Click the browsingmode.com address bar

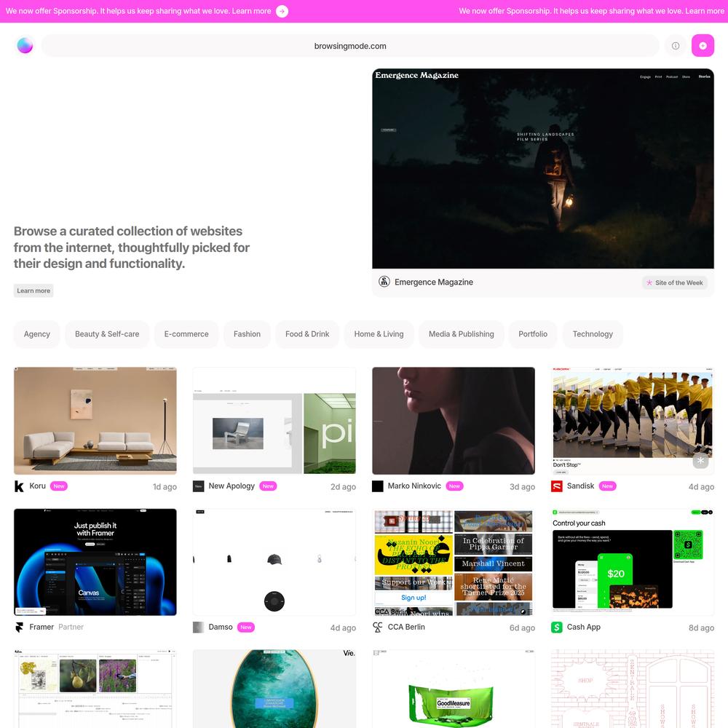pos(350,46)
